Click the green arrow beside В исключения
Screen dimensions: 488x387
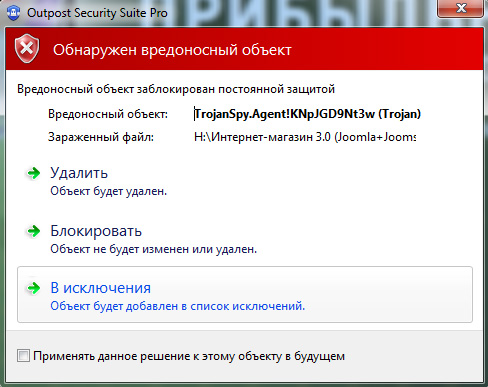33,288
